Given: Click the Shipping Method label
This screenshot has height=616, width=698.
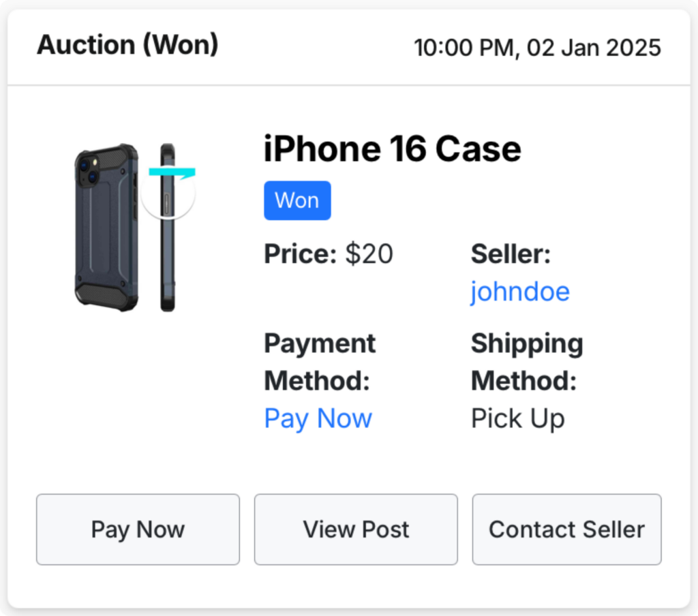Looking at the screenshot, I should [x=527, y=362].
